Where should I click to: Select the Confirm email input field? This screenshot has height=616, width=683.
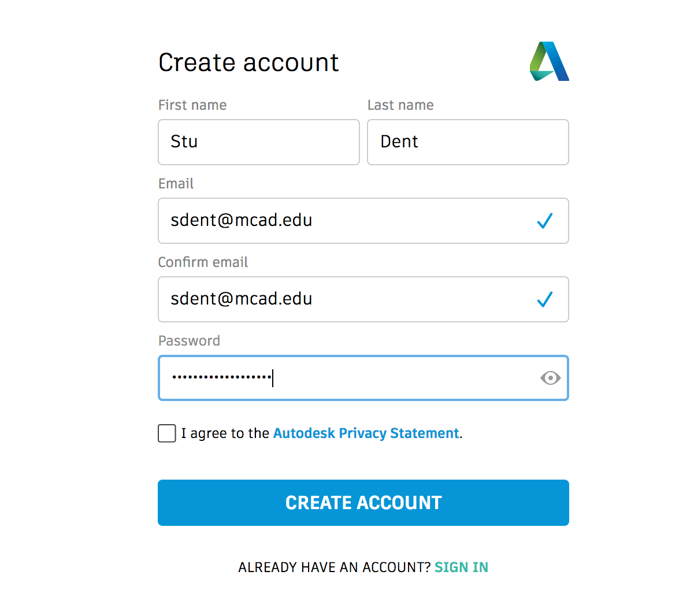pos(363,299)
